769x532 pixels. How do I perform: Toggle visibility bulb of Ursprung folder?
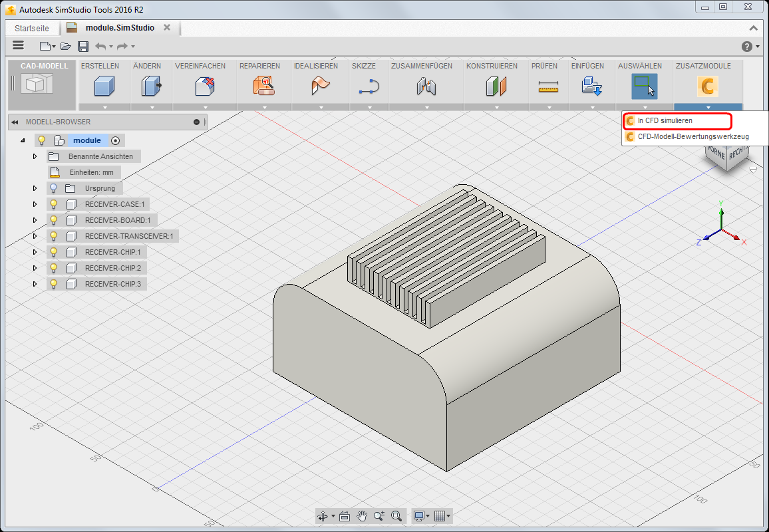53,188
